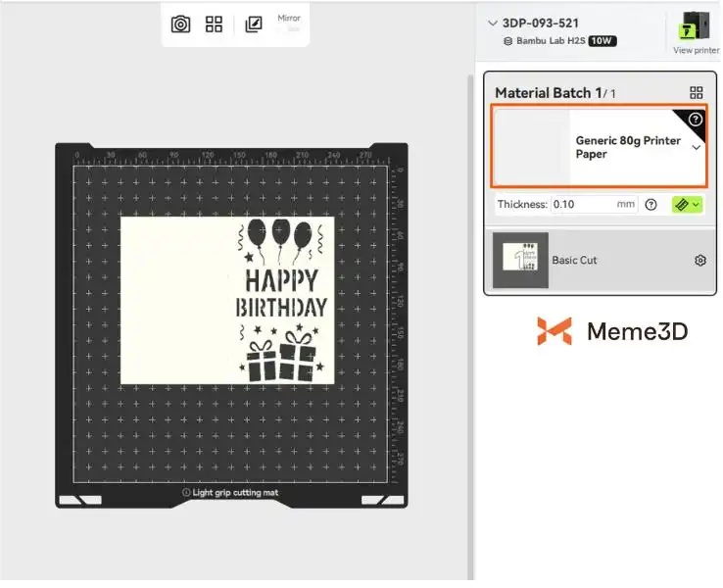Click the camera capture icon in toolbar
Screen dimensions: 723x588
point(180,24)
